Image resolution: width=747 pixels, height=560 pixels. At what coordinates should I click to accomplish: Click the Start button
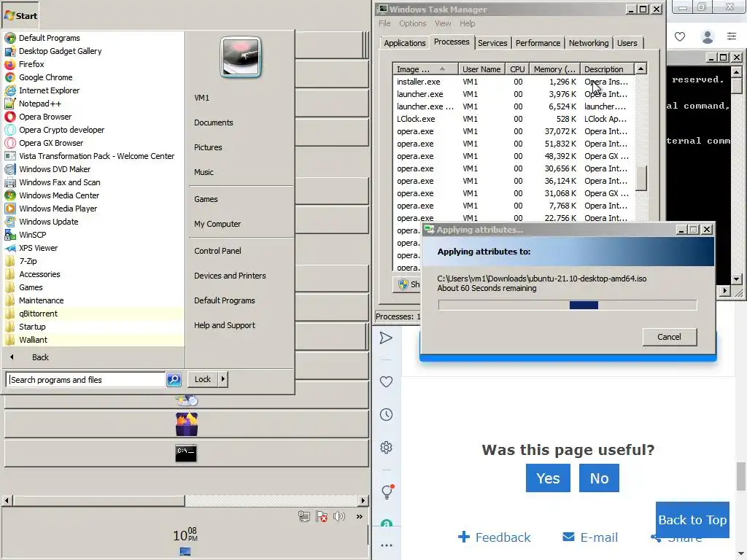[20, 16]
